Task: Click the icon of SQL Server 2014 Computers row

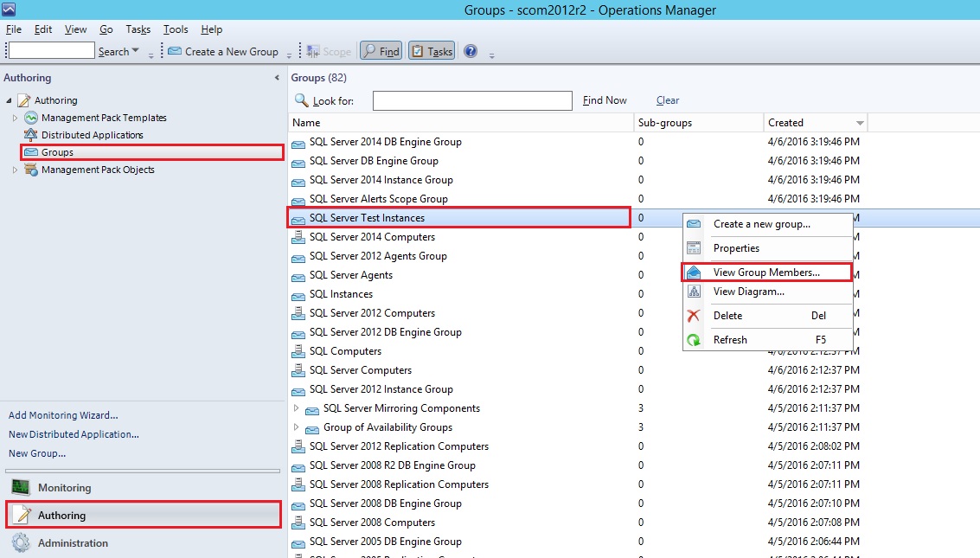Action: 298,237
